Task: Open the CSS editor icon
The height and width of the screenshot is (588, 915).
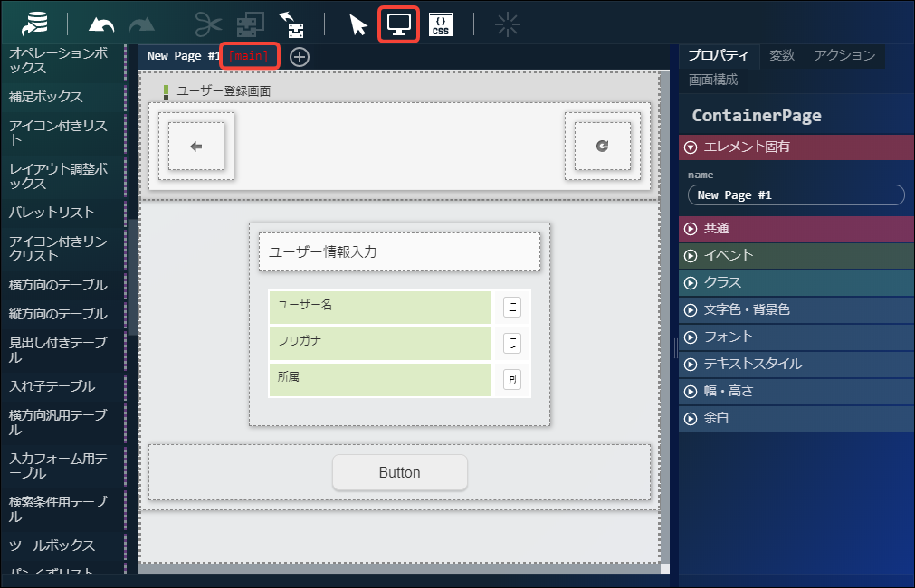Action: pos(441,24)
